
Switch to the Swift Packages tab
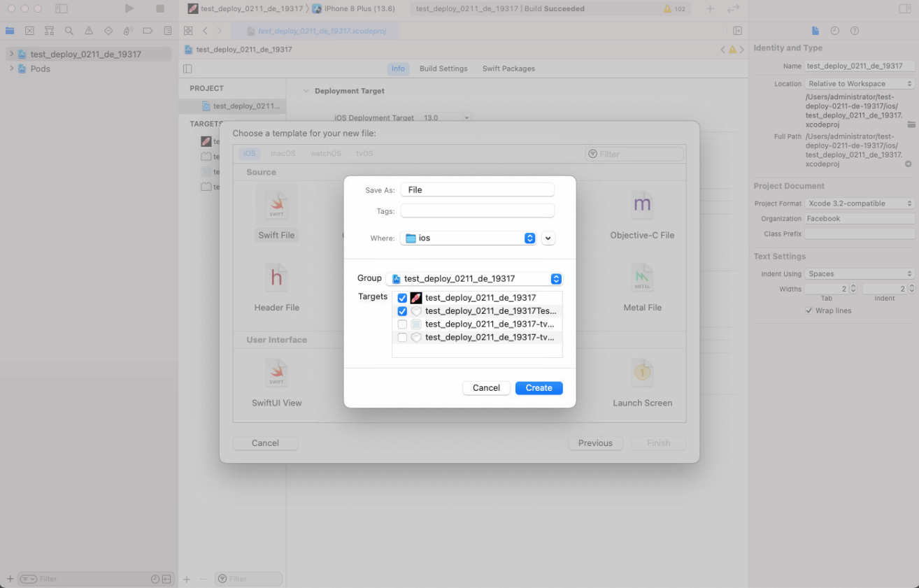point(508,69)
